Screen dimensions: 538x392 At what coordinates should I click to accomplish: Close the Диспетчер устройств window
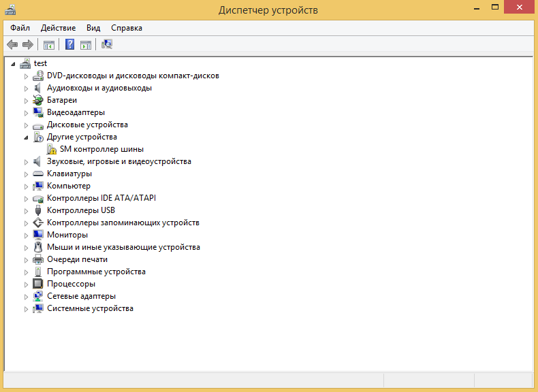tap(520, 7)
